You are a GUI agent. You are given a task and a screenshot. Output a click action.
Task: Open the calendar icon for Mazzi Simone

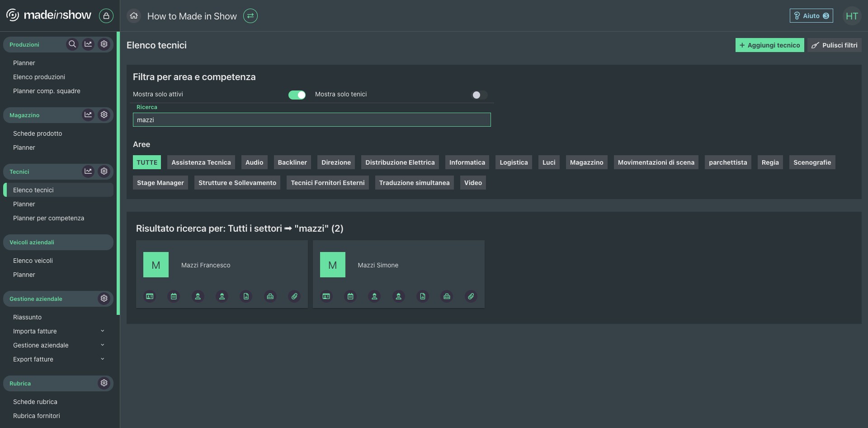(x=350, y=296)
